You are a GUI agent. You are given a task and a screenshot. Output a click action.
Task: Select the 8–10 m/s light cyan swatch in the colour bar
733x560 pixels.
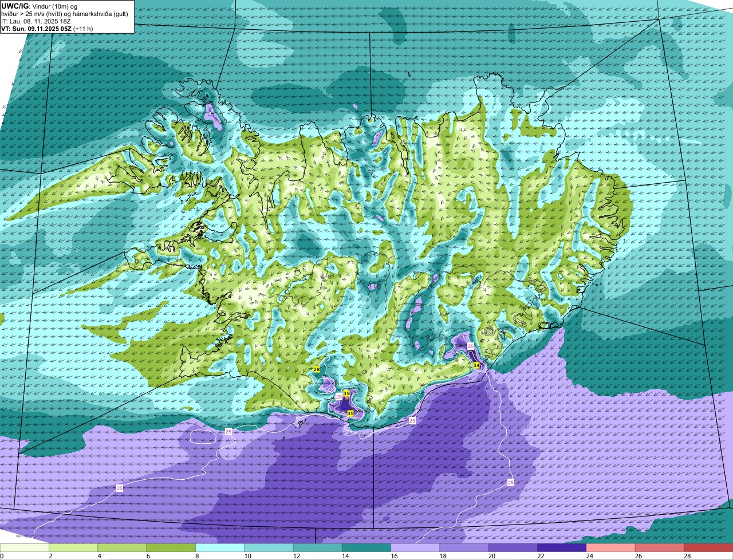(x=220, y=547)
